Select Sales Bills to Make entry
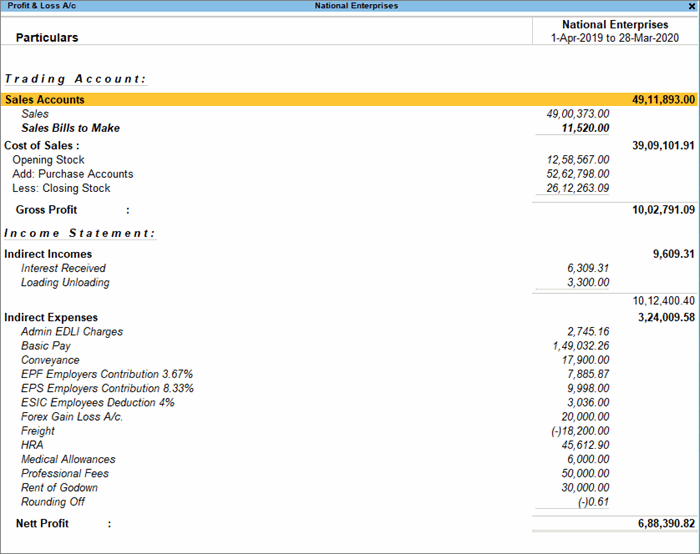The image size is (700, 554). (x=71, y=128)
